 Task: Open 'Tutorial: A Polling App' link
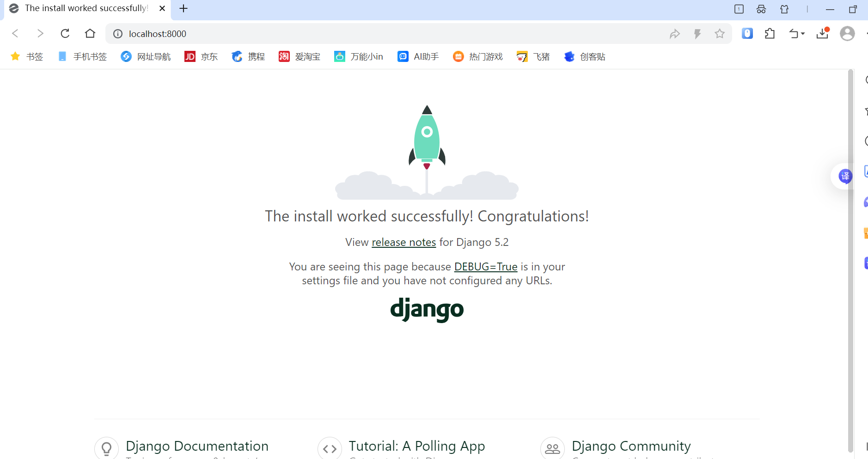pos(417,446)
